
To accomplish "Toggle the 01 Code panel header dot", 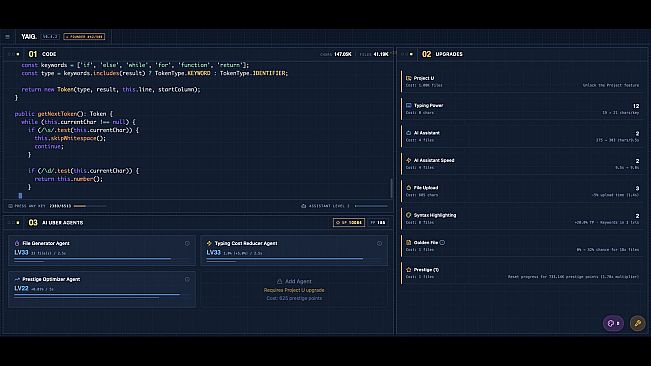I will click(x=17, y=54).
